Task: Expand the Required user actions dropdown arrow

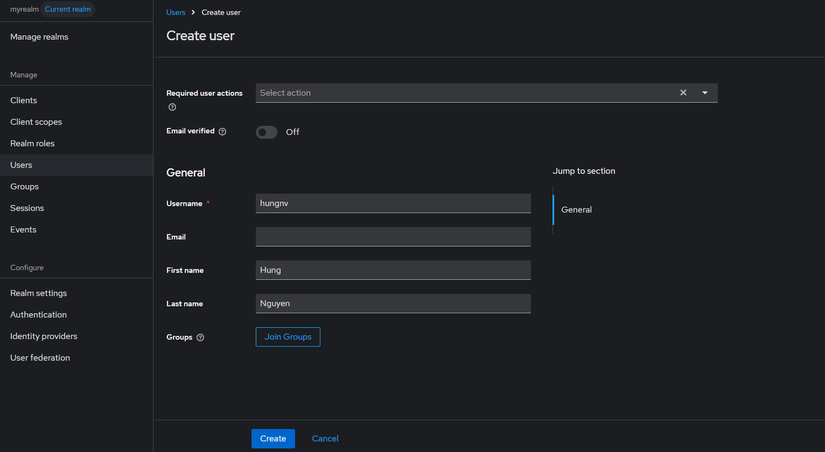Action: (705, 93)
